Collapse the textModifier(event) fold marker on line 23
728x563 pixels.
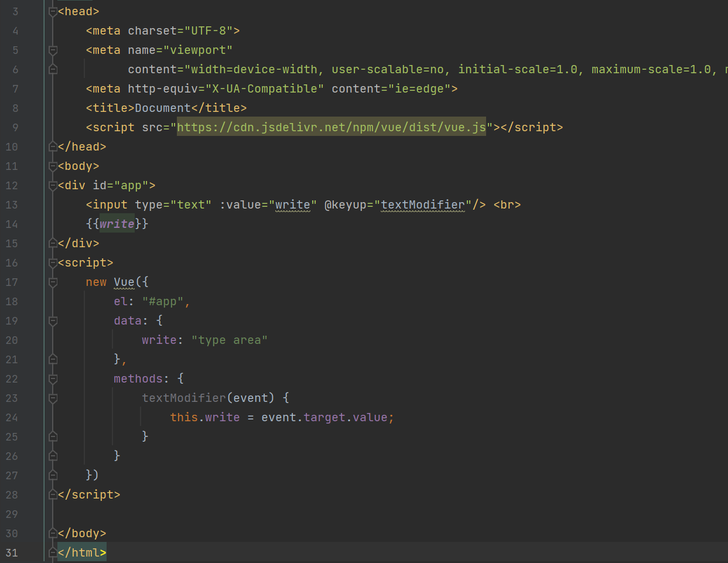(53, 398)
